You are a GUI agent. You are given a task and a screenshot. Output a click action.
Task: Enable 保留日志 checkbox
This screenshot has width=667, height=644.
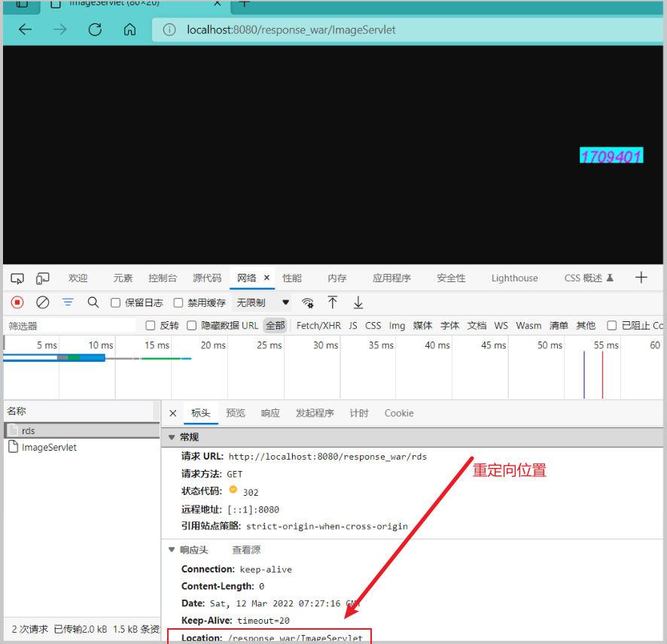coord(116,302)
